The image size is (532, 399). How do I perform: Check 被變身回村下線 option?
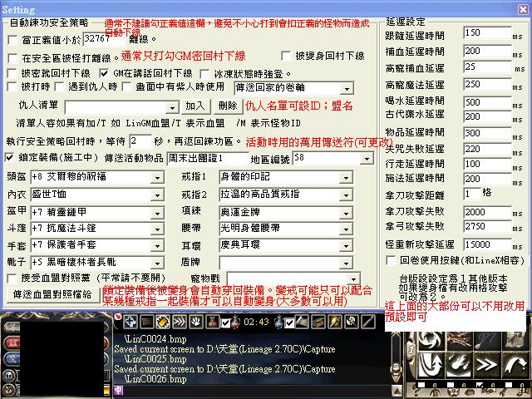tap(286, 56)
